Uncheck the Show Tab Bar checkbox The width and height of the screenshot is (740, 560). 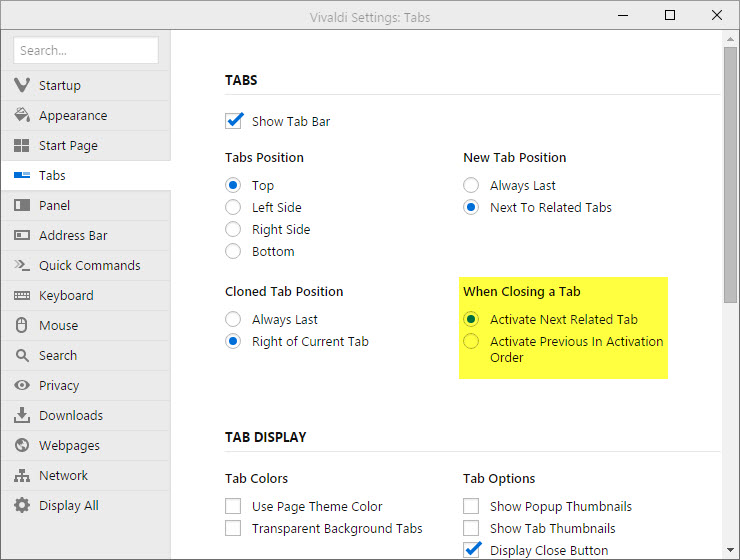[x=234, y=121]
